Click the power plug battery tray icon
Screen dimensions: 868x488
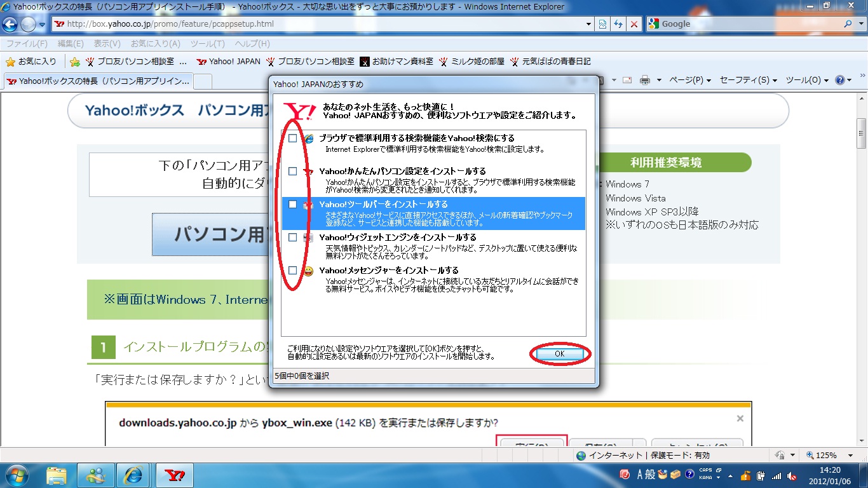[761, 476]
